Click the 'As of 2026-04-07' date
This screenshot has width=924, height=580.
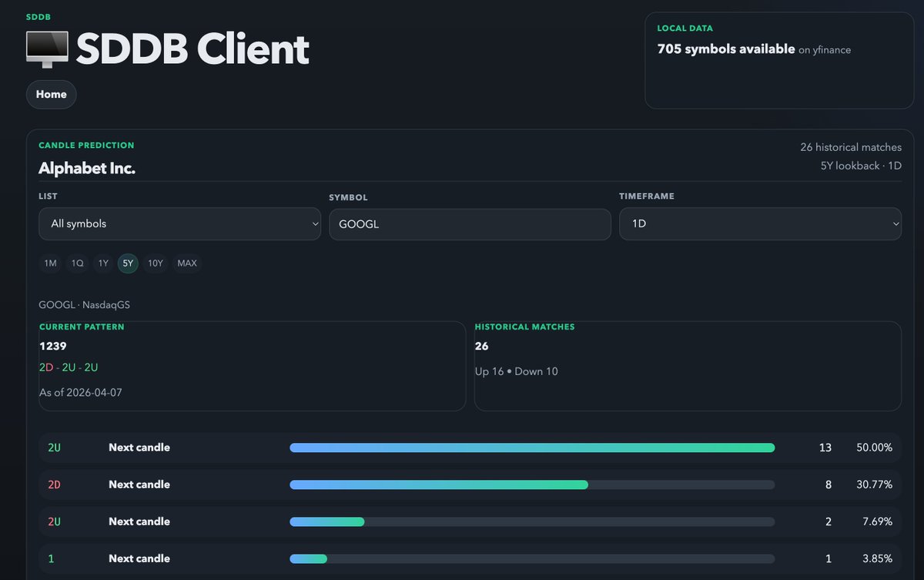[x=81, y=393]
